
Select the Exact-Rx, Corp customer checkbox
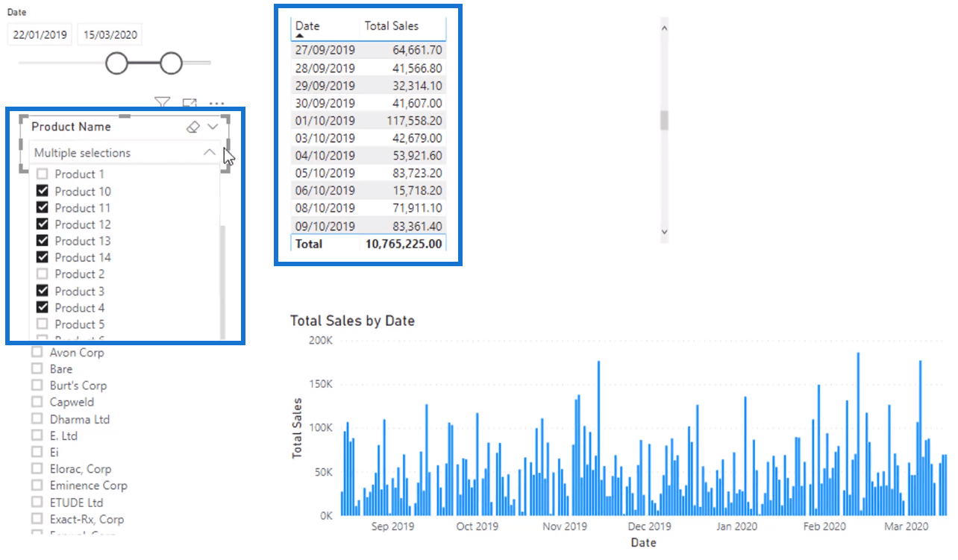point(37,518)
